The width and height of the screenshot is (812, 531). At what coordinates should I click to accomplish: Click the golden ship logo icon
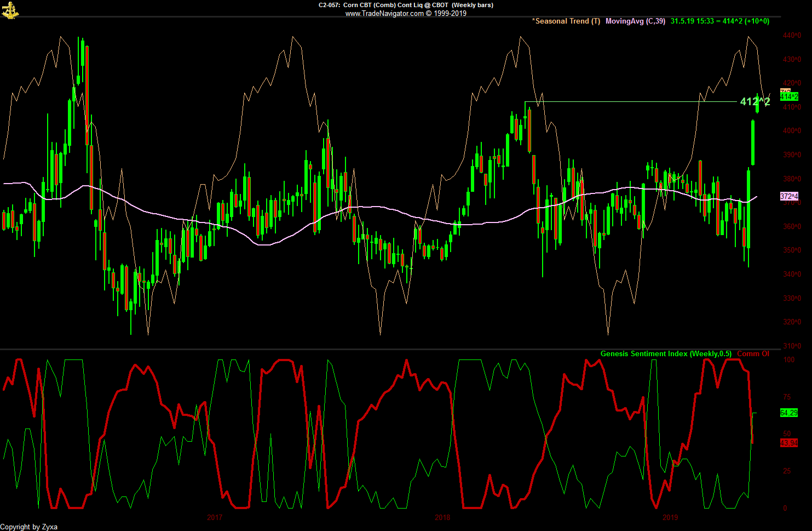[10, 10]
